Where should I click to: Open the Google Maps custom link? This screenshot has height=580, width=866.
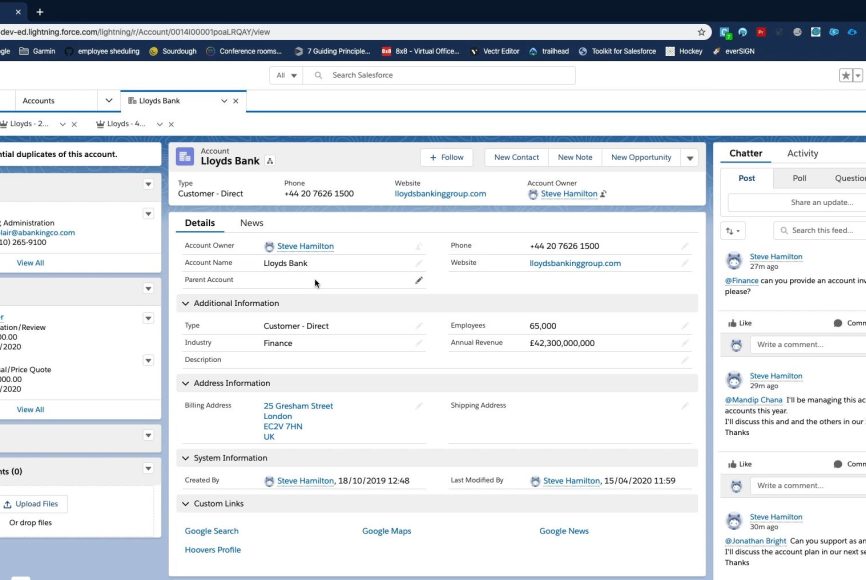point(386,531)
